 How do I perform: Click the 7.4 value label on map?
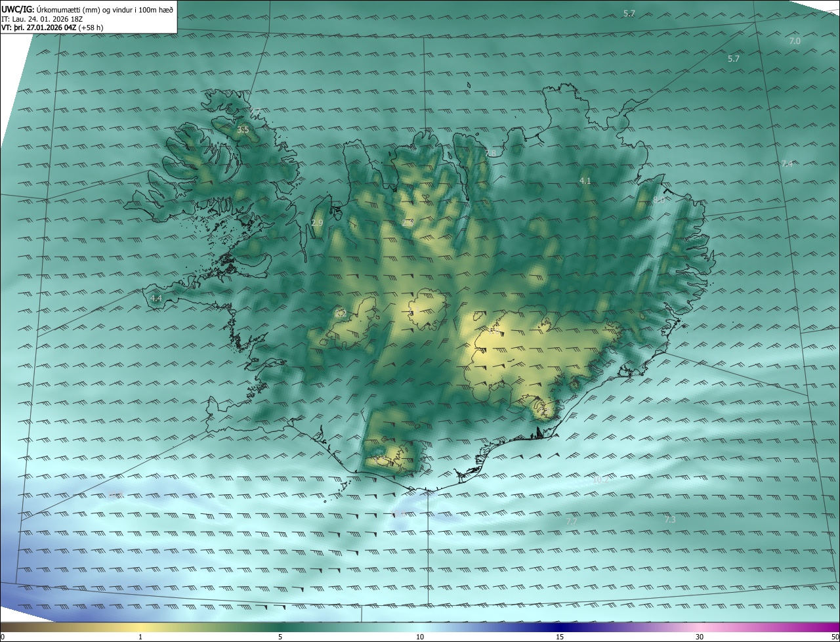[787, 164]
